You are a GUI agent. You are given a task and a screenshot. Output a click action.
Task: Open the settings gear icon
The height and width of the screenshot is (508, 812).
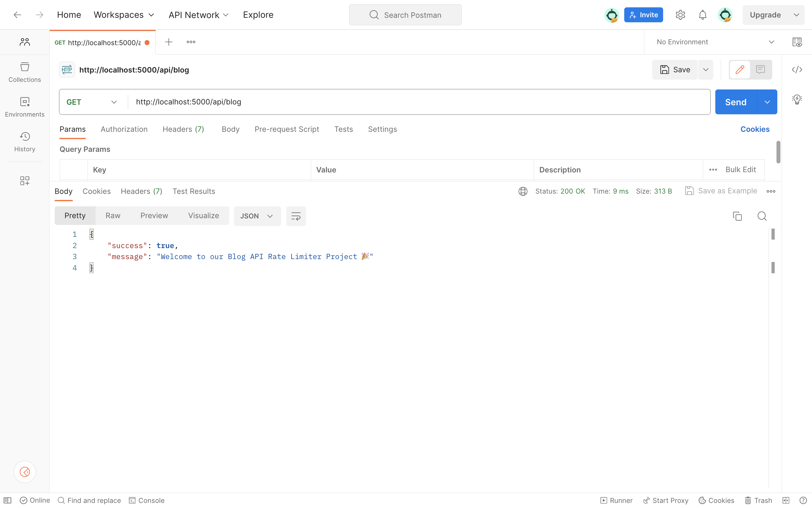pos(680,15)
